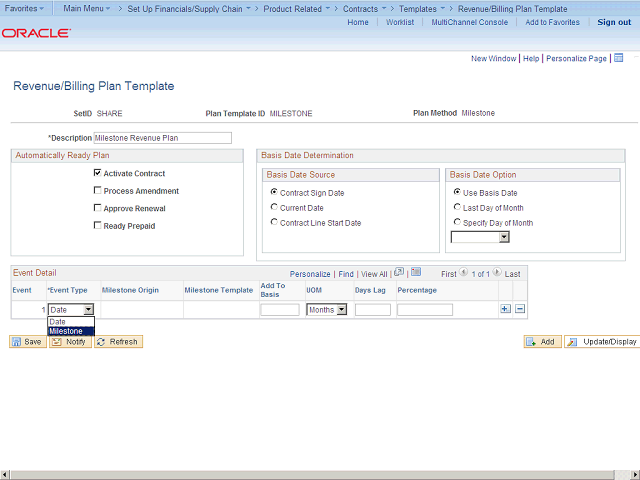Click First link in grid navigation

point(449,274)
